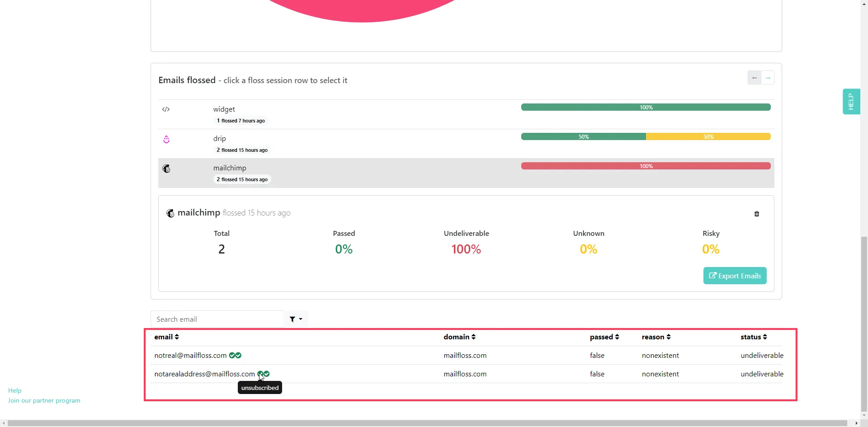868x427 pixels.
Task: Sort table by the email column arrows
Action: coord(177,337)
